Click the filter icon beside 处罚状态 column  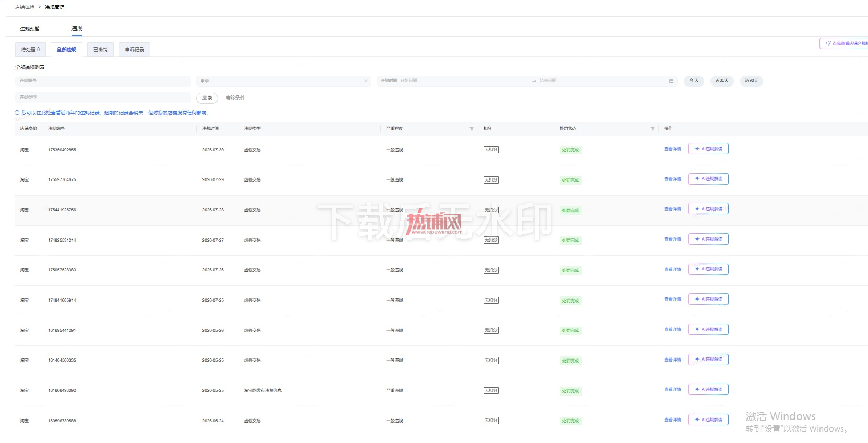tap(652, 129)
